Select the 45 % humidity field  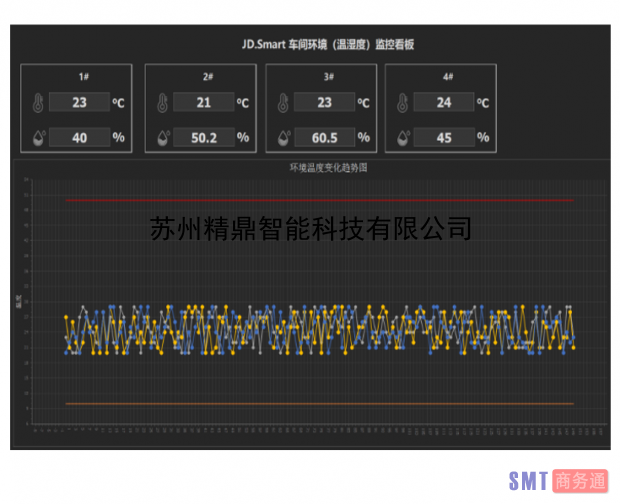click(443, 138)
